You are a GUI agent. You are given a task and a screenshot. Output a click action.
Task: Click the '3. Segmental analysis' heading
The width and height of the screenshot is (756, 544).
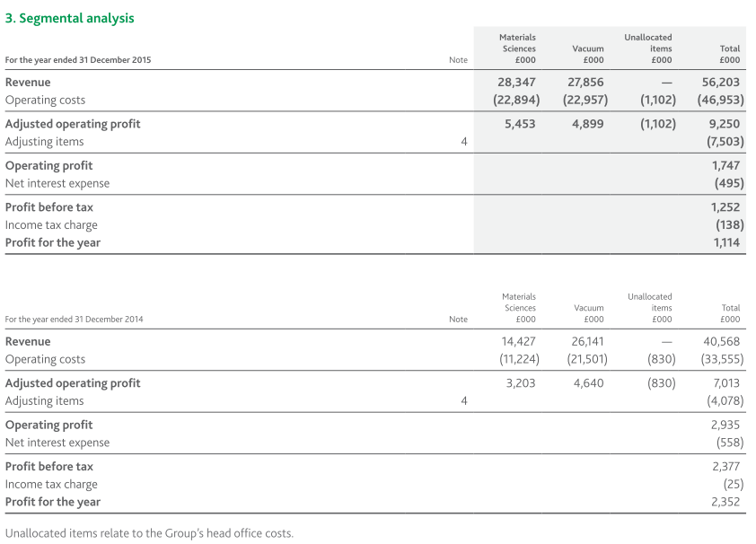coord(70,18)
